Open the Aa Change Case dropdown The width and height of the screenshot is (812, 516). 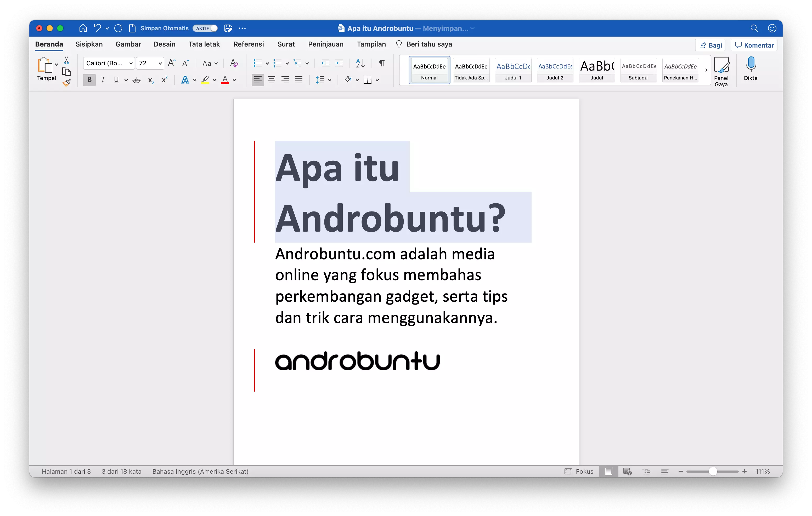pyautogui.click(x=210, y=63)
